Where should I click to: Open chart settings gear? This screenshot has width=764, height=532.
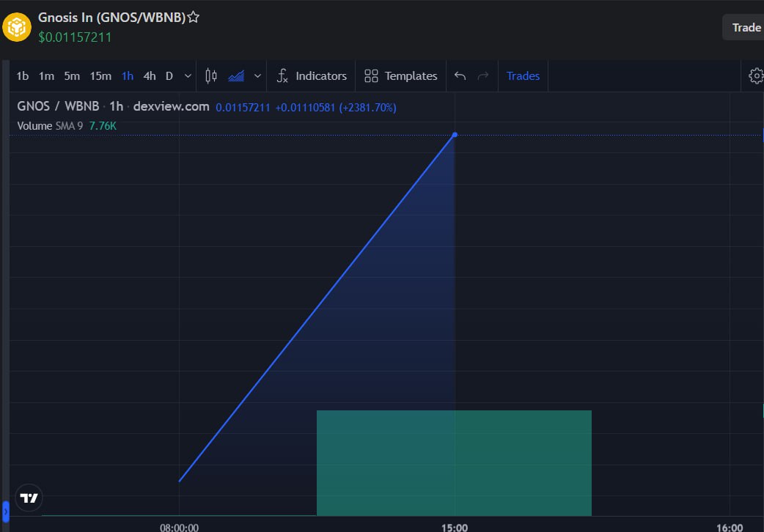[756, 76]
